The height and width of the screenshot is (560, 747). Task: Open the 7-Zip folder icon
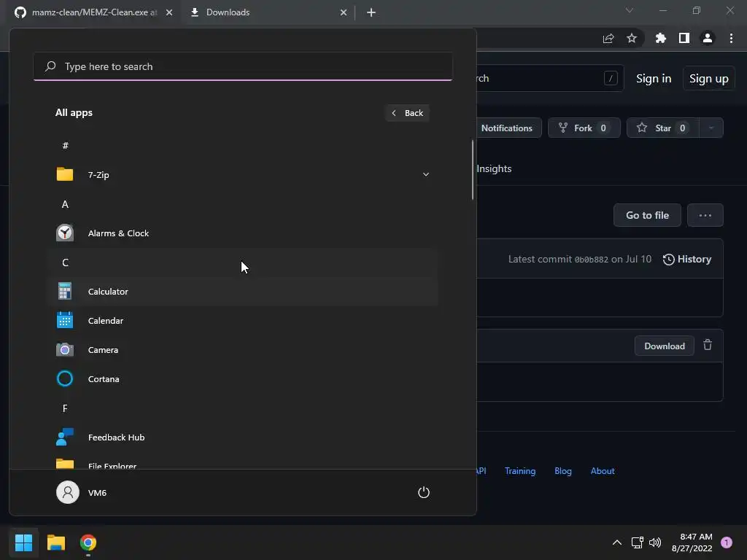tap(65, 175)
